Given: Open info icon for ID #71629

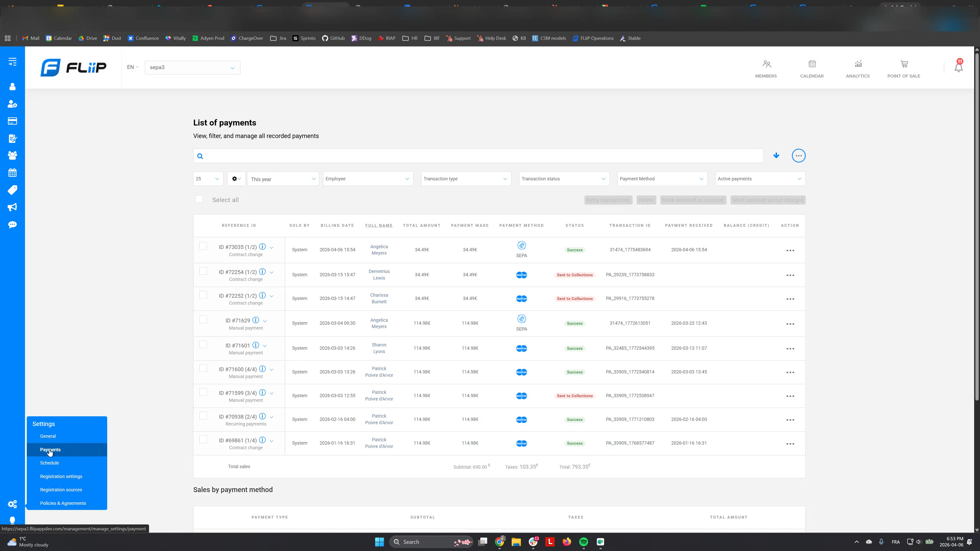Looking at the screenshot, I should pyautogui.click(x=256, y=320).
